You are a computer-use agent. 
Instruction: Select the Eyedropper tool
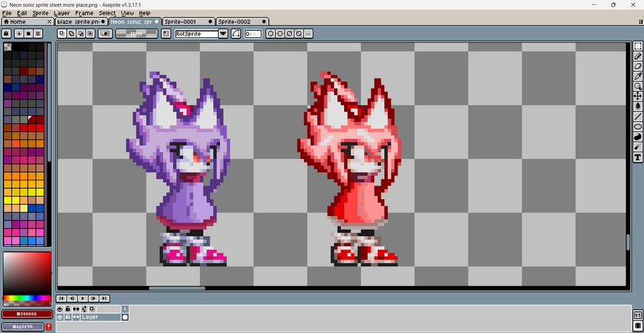point(638,76)
